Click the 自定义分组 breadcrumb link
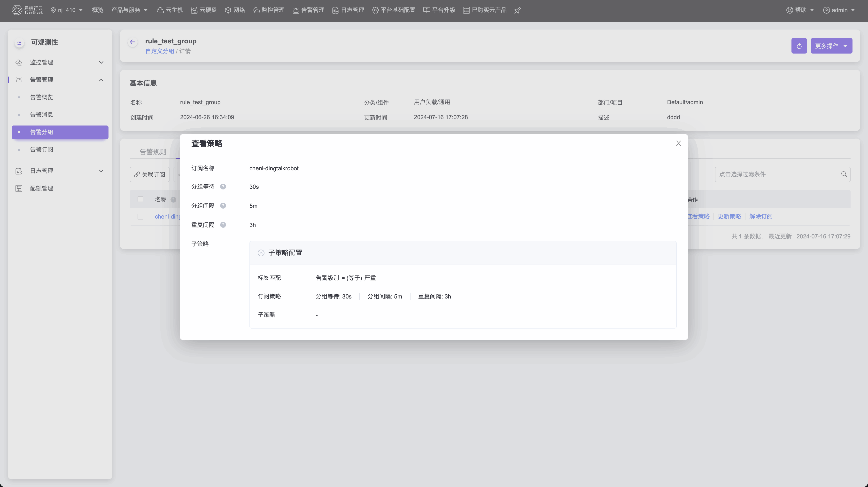 (x=160, y=51)
